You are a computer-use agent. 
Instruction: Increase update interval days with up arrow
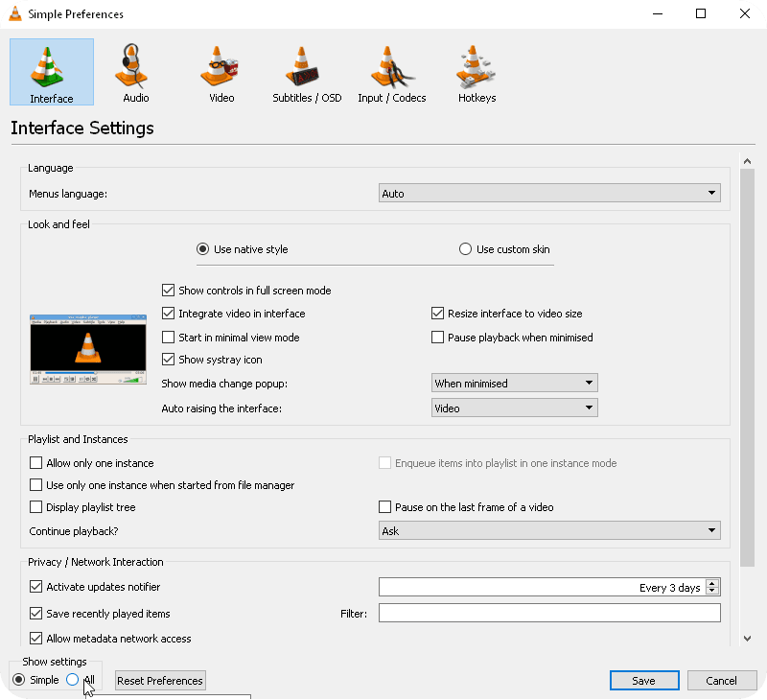[x=712, y=583]
